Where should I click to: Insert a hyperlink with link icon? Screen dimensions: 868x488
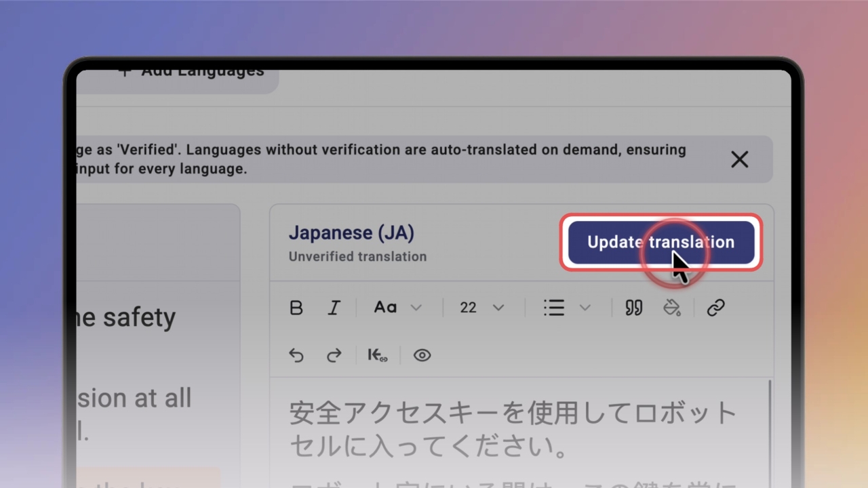tap(716, 308)
